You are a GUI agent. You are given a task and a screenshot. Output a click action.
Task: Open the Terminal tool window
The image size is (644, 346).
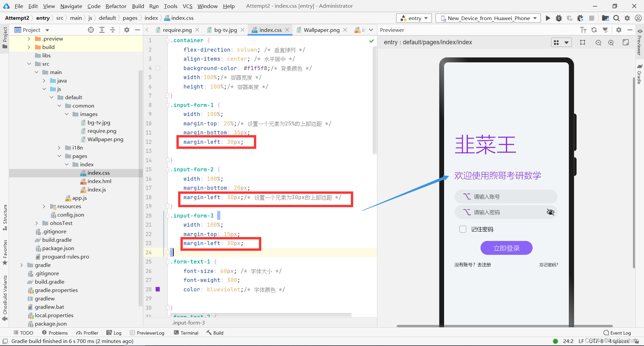(x=186, y=333)
